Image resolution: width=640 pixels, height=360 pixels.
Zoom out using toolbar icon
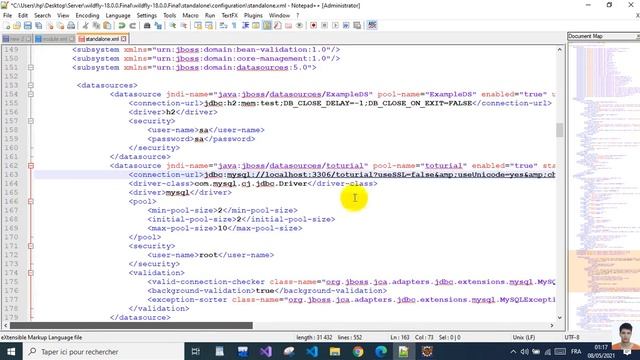click(184, 25)
